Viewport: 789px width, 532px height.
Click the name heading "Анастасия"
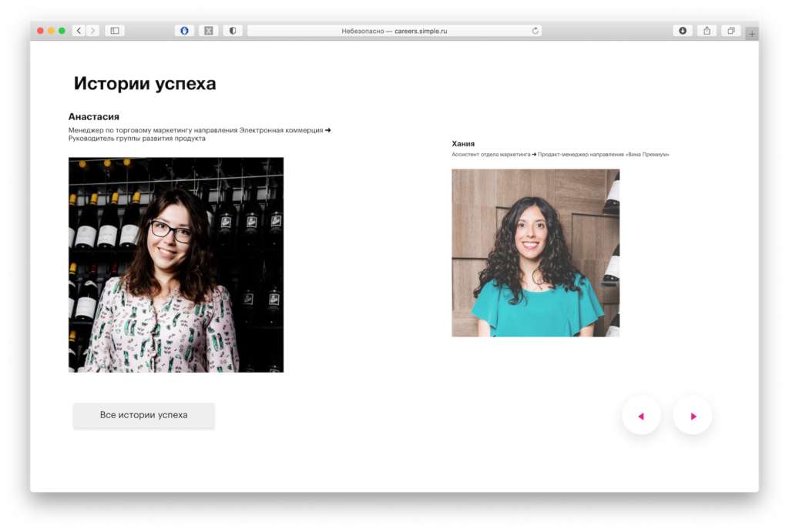pos(94,117)
